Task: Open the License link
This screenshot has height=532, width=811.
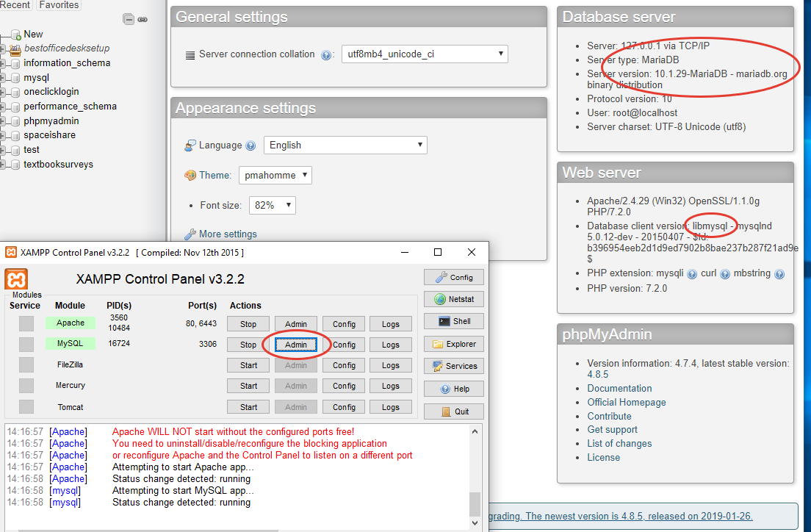Action: [603, 458]
